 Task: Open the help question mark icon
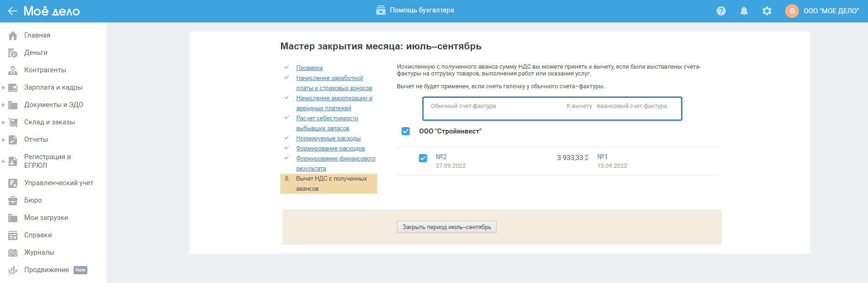pyautogui.click(x=721, y=11)
